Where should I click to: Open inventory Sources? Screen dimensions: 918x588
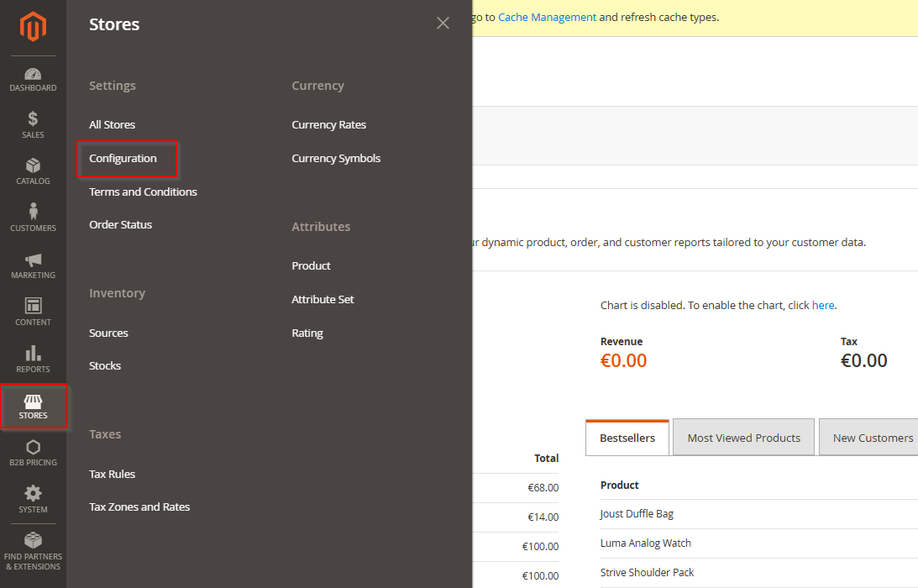[108, 333]
